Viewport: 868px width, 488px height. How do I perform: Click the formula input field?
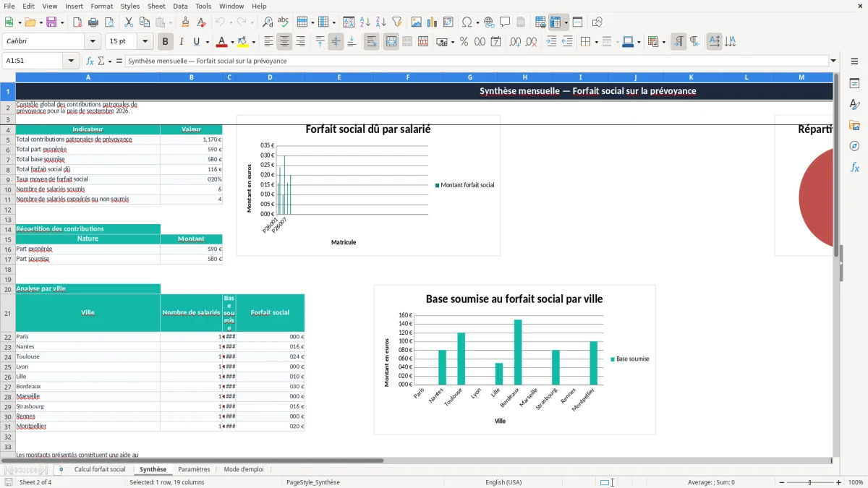[476, 61]
